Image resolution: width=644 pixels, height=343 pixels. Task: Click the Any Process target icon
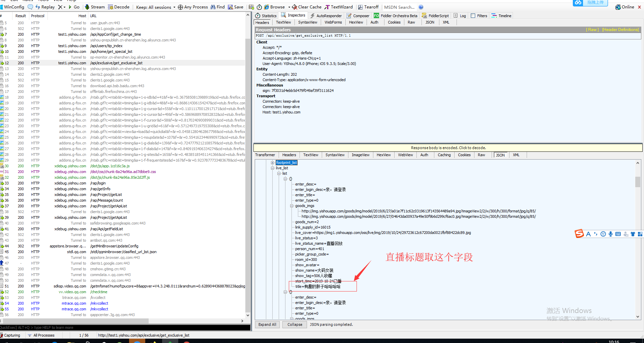coord(181,7)
